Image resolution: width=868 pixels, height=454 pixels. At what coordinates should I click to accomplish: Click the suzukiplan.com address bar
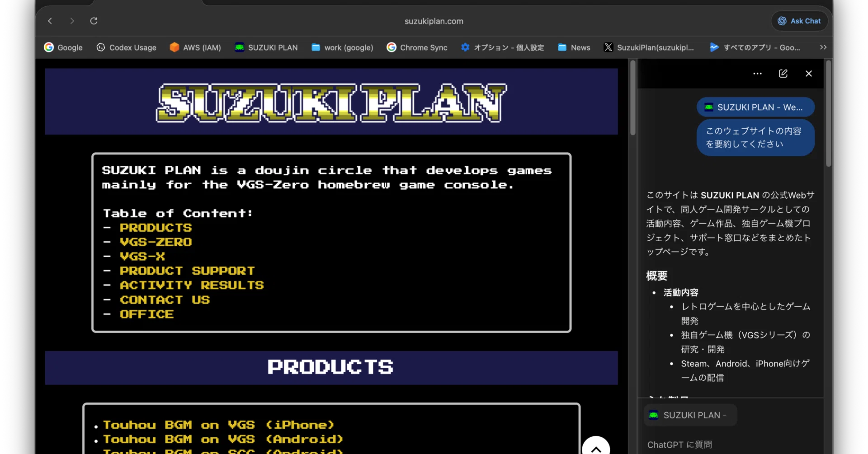tap(434, 21)
